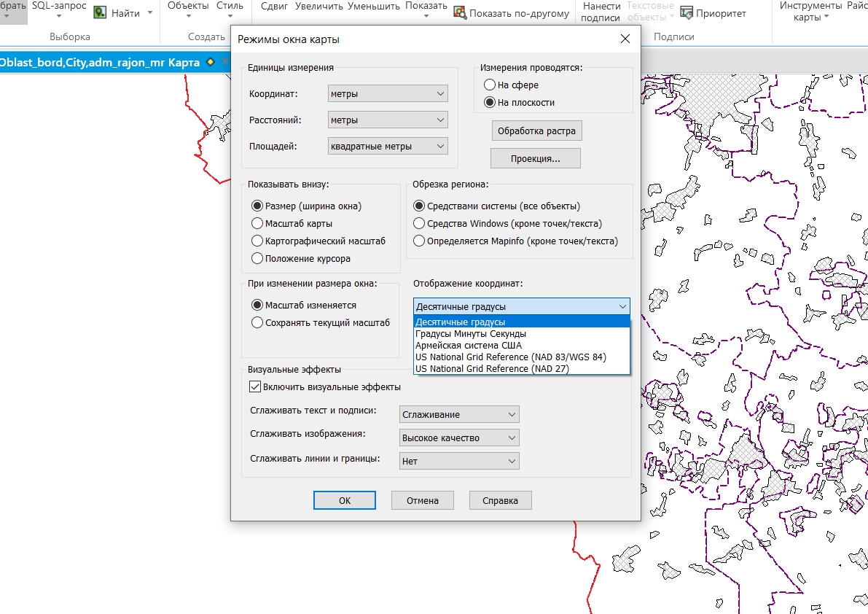
Task: Confirm the dialog with OK
Action: pyautogui.click(x=344, y=500)
